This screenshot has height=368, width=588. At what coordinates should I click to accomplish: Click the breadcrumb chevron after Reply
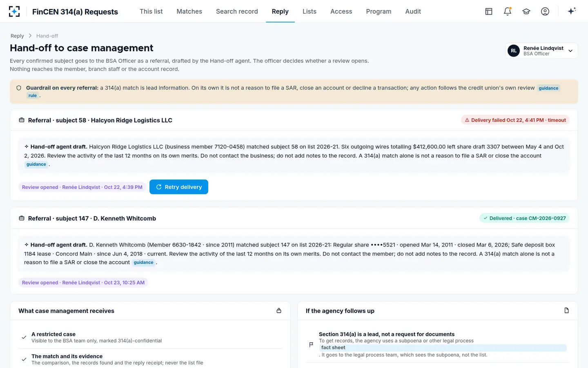coord(30,36)
